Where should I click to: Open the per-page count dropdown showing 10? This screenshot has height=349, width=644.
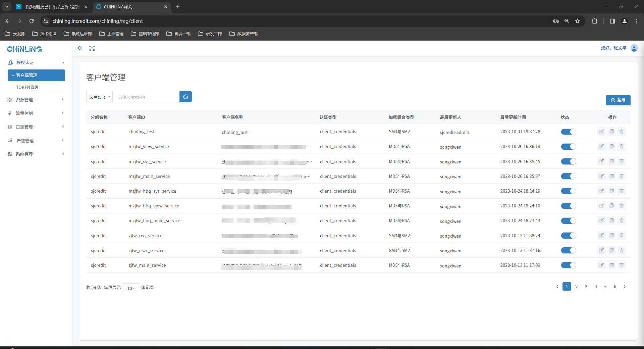click(131, 288)
